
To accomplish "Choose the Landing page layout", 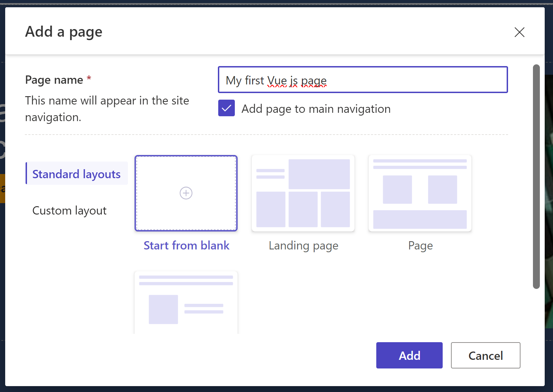I will [303, 193].
